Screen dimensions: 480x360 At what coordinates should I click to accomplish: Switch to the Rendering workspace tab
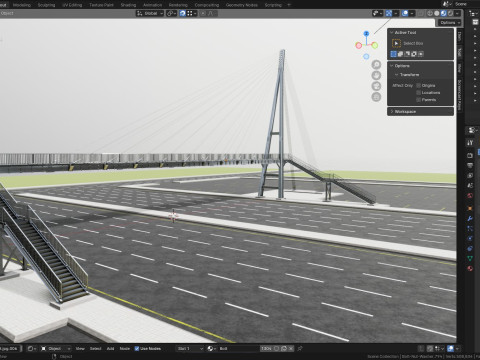[x=178, y=5]
